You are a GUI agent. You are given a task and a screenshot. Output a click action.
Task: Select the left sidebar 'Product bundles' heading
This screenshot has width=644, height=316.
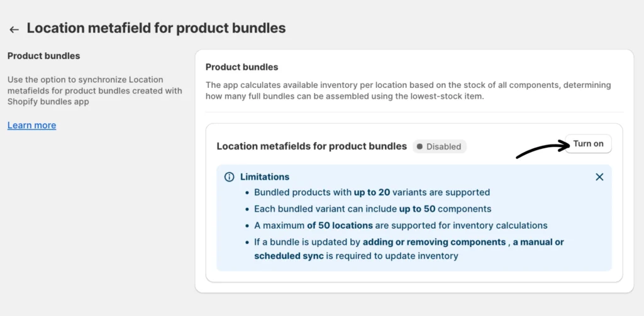44,56
